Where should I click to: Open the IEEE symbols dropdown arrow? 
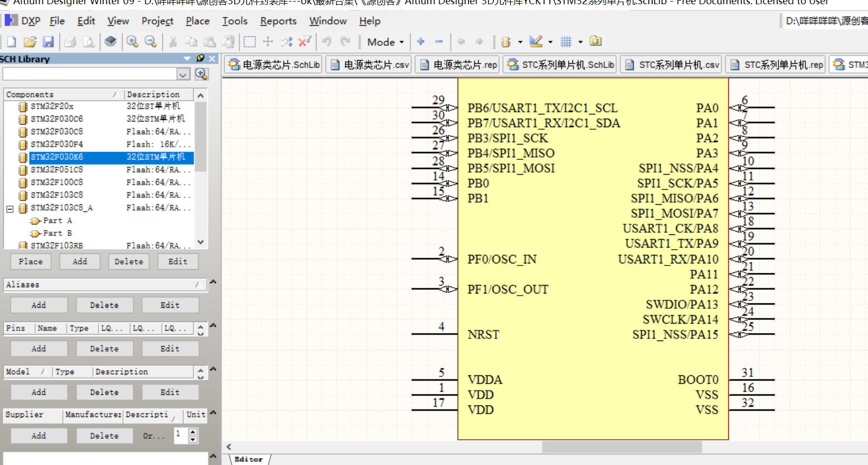pos(520,42)
